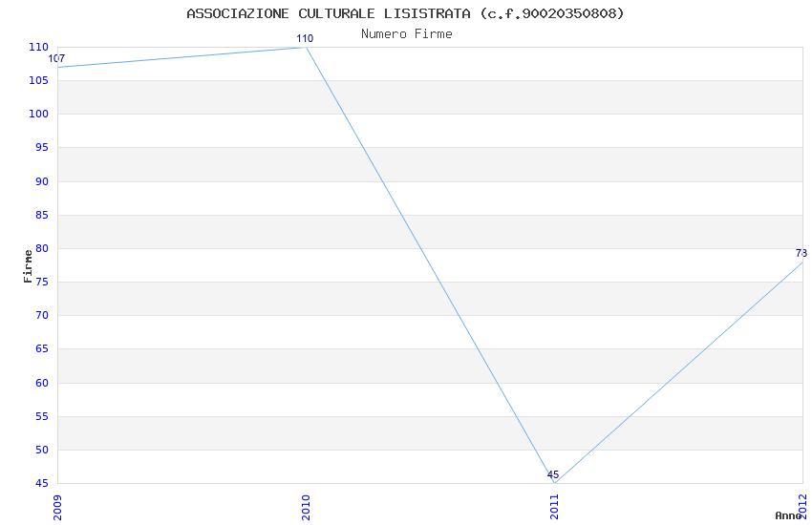The image size is (812, 525).
Task: Click y-axis tick value 80
Action: (42, 249)
